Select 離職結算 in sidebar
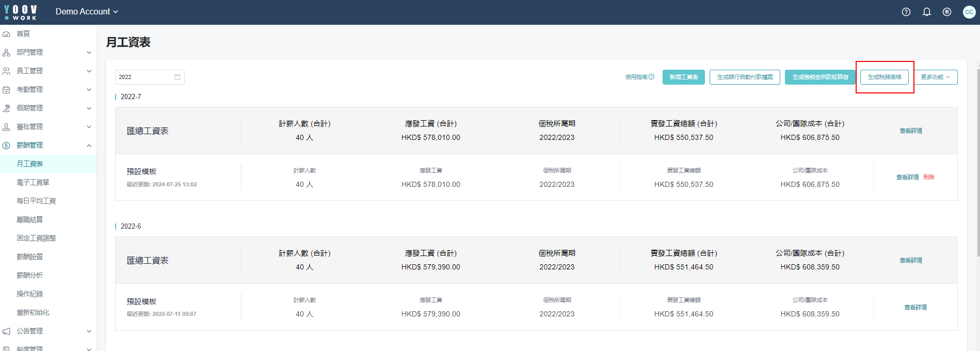Viewport: 980px width, 351px height. (30, 219)
